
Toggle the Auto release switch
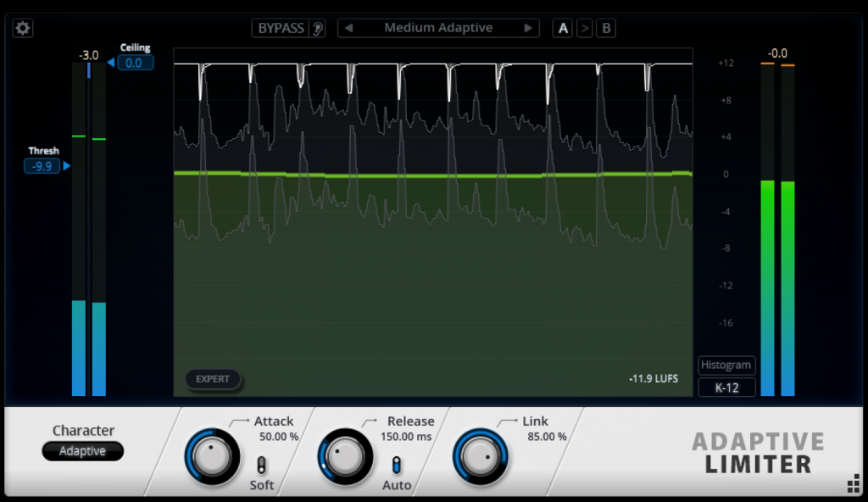coord(397,465)
